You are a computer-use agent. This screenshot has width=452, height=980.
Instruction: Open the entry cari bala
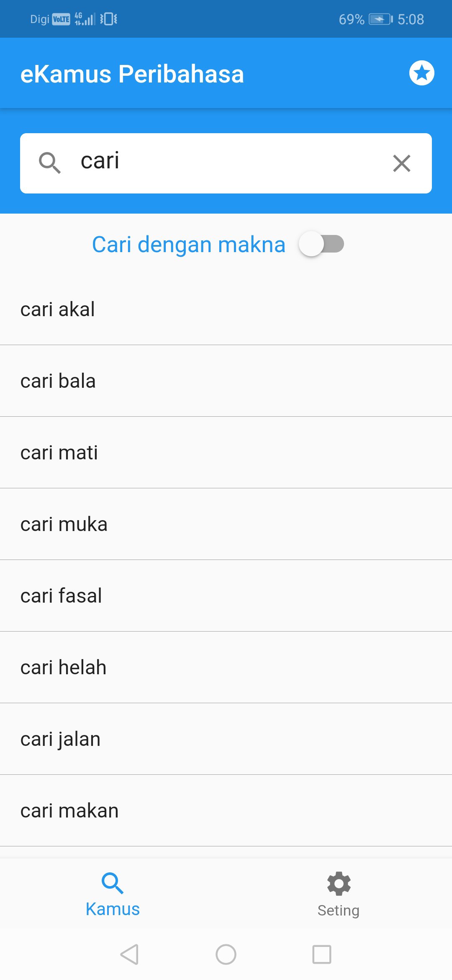coord(226,381)
